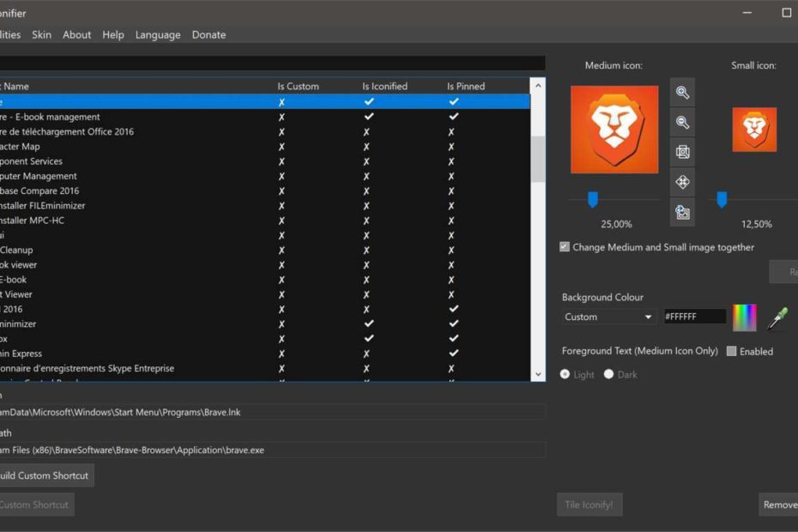Select the 'Computer Management' row
The height and width of the screenshot is (532, 798).
pos(264,176)
